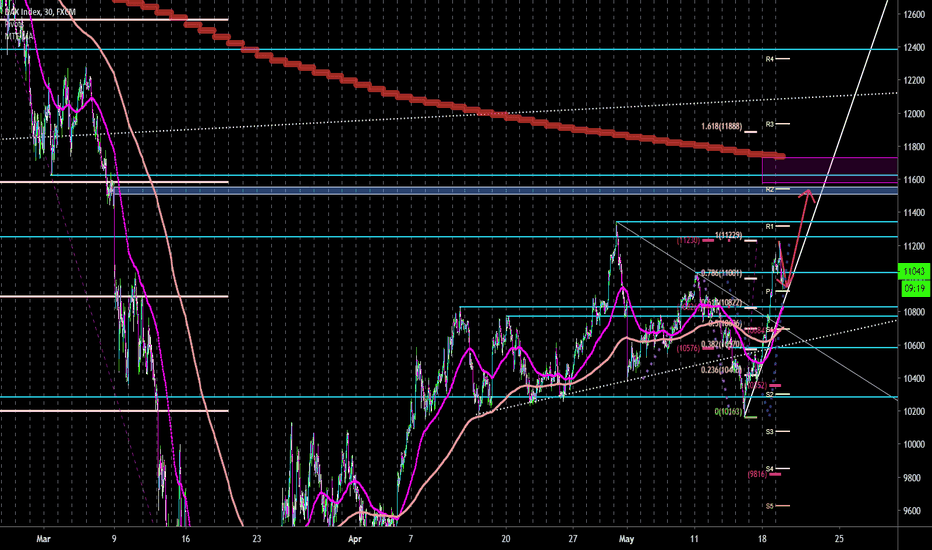Click the 11 date label on time axis
Viewport: 932px width, 550px height.
(694, 539)
